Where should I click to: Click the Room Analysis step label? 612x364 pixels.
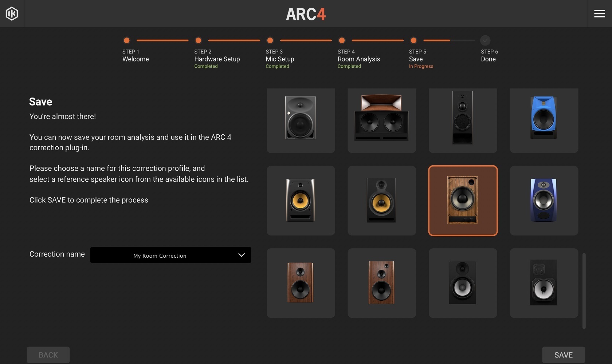coord(359,59)
